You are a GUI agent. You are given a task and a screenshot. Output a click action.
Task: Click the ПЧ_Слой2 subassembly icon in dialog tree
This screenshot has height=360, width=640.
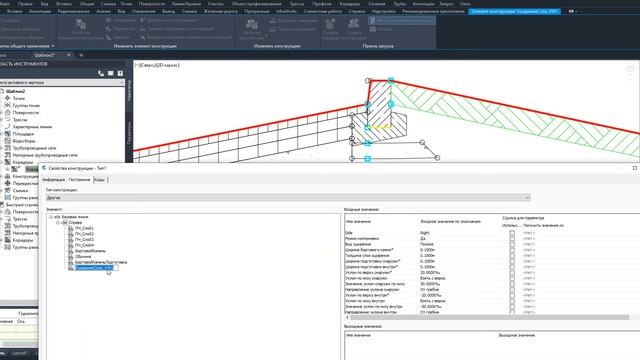coord(71,234)
